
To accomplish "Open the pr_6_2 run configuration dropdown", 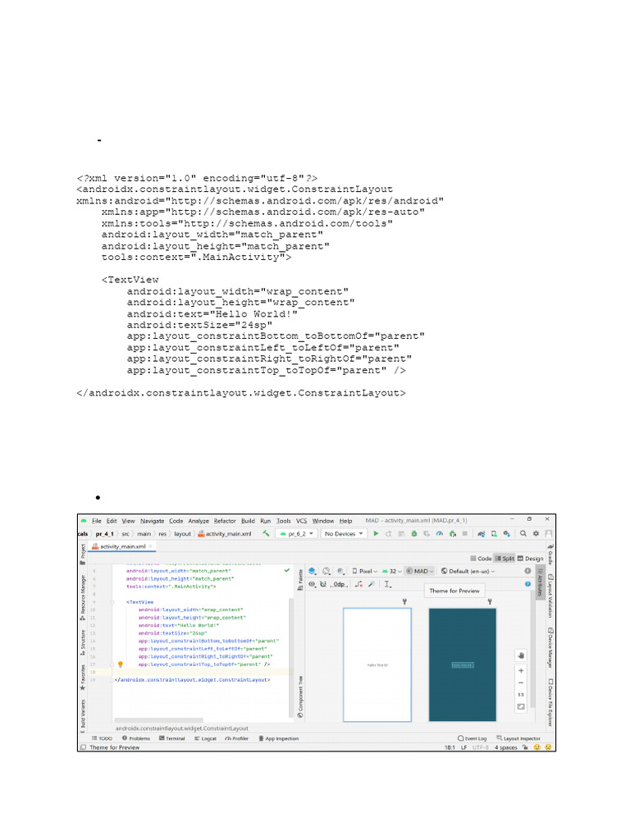I will tap(297, 533).
